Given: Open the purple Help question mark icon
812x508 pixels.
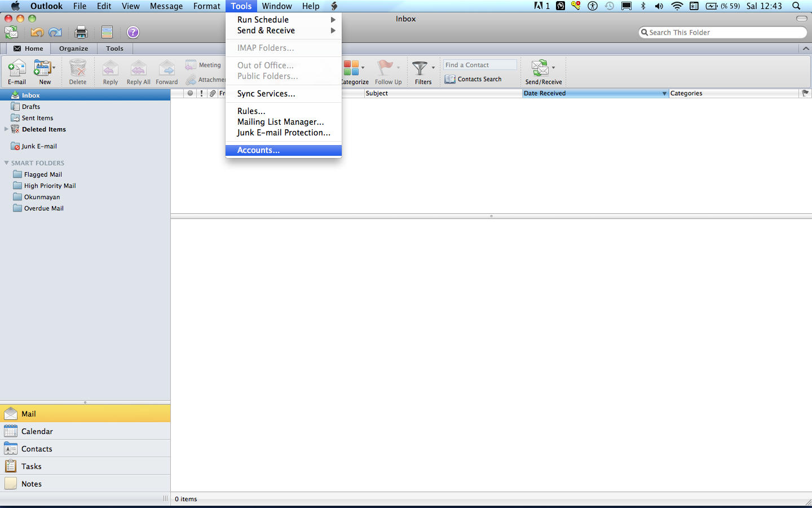Looking at the screenshot, I should point(133,32).
